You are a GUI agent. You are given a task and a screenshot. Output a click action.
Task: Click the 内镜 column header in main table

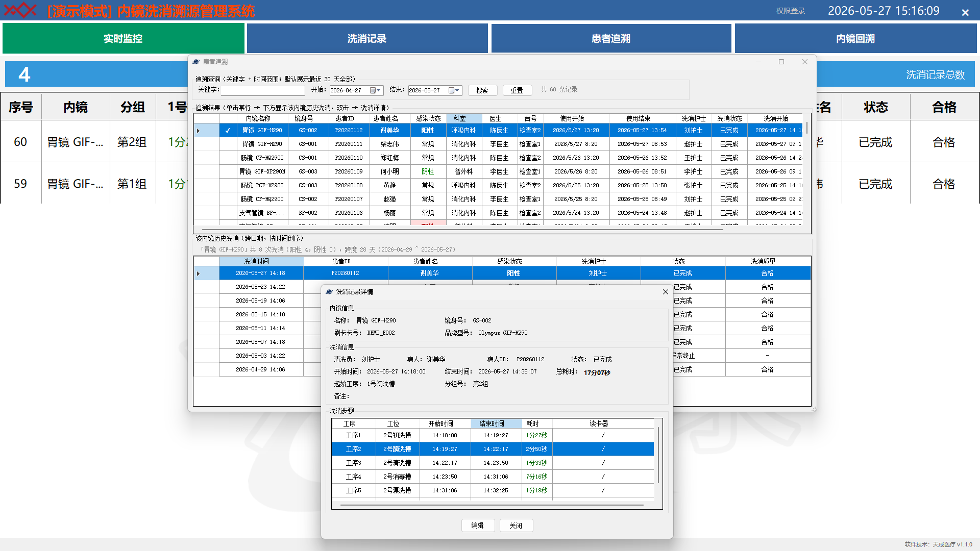click(76, 107)
